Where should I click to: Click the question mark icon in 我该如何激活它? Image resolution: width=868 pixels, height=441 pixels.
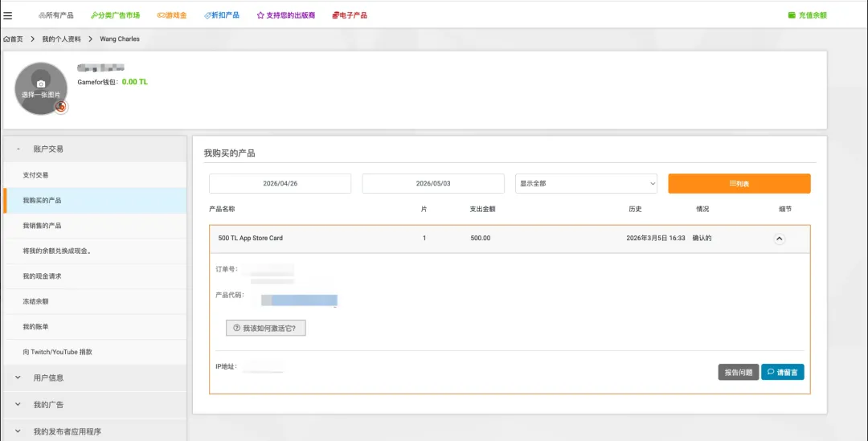click(x=237, y=328)
